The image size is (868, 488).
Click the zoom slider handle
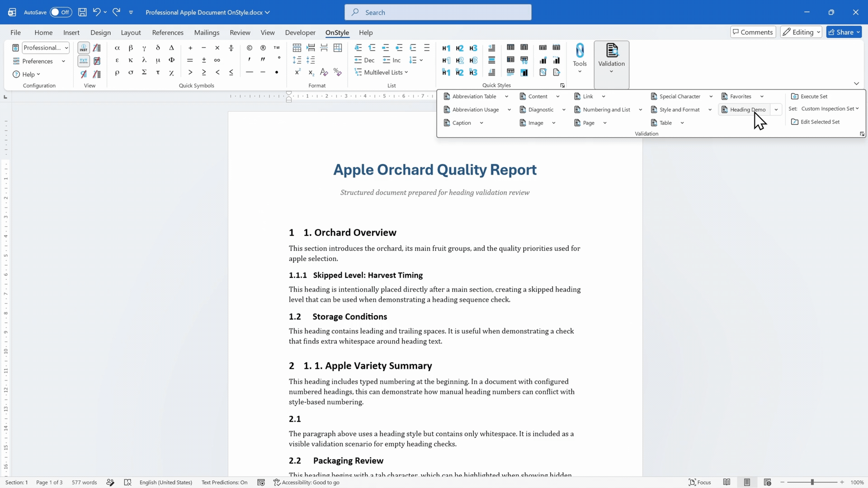[812, 482]
